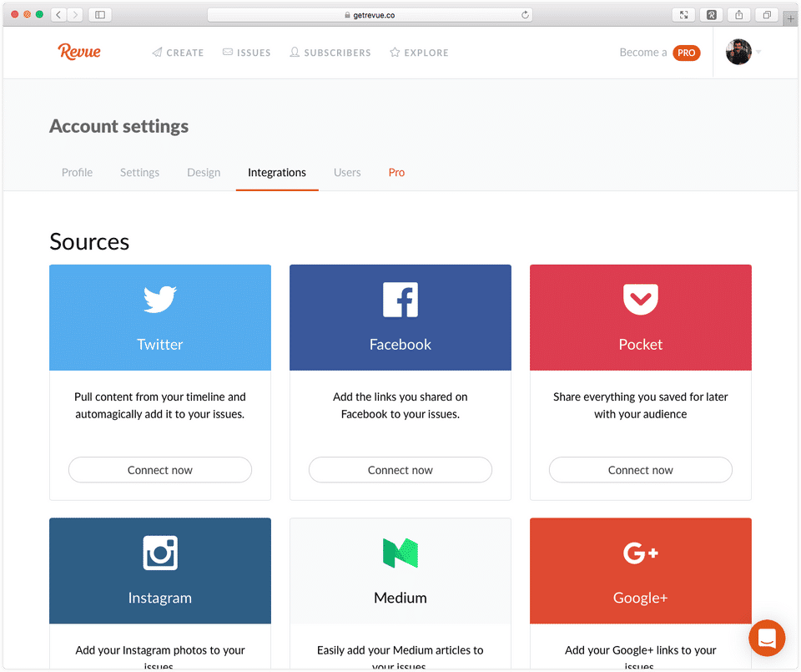Switch to the Users tab
This screenshot has width=801, height=672.
[347, 173]
